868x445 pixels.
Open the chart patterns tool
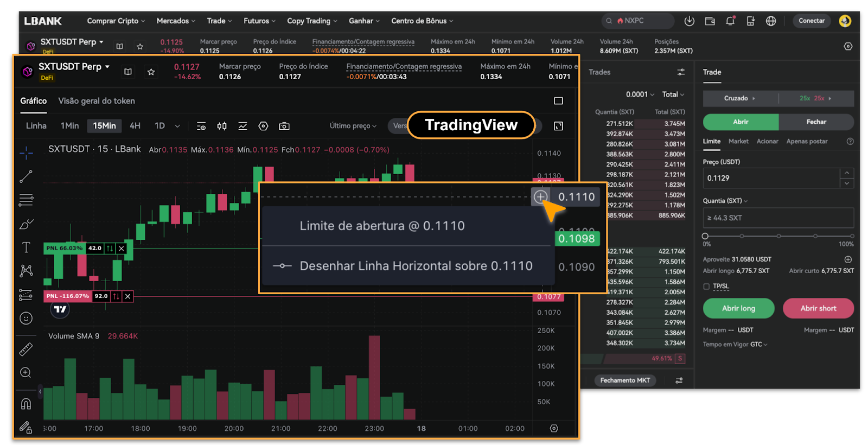(x=26, y=271)
